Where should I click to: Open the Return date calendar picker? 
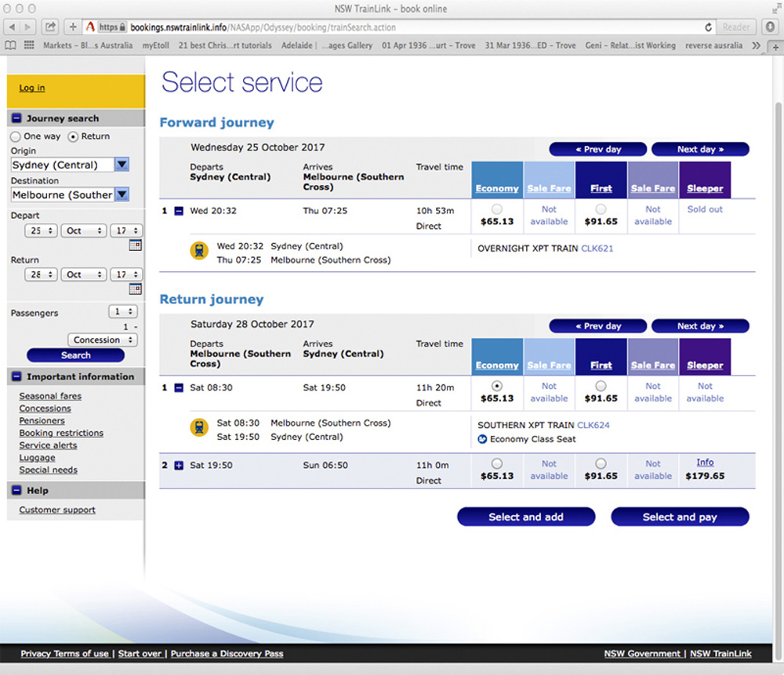[x=135, y=289]
